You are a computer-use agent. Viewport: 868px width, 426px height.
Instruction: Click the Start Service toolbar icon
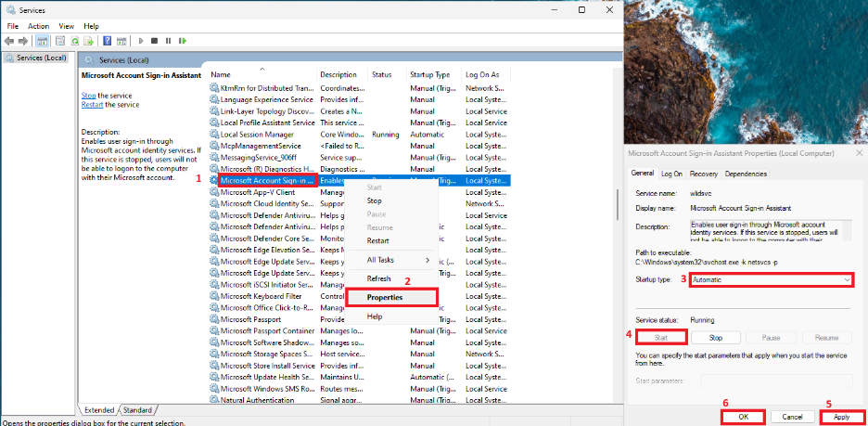pyautogui.click(x=141, y=41)
